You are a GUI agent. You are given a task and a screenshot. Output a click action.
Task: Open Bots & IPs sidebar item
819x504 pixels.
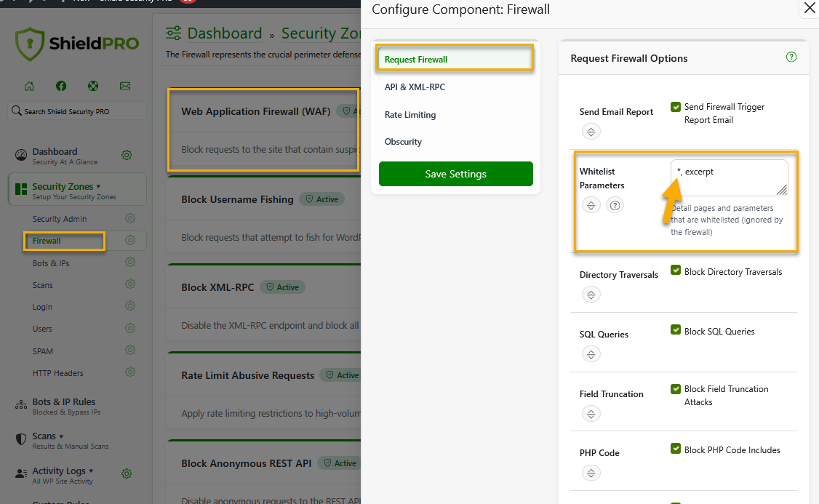pos(51,263)
